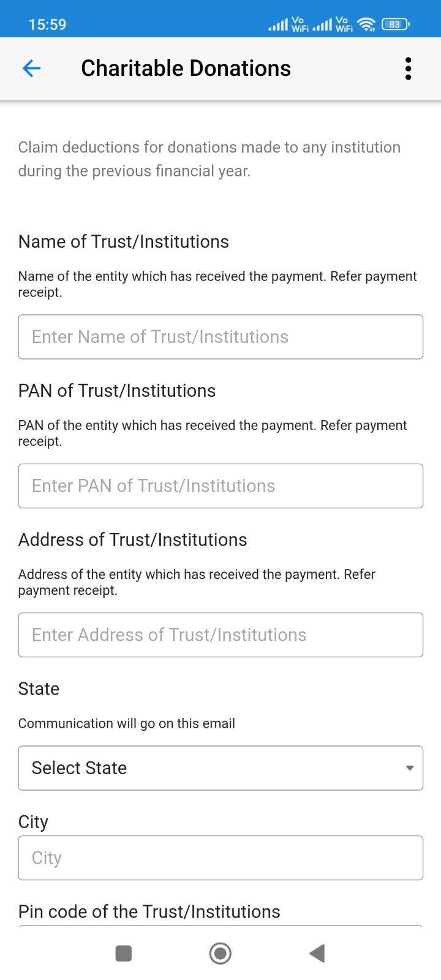The height and width of the screenshot is (980, 441).
Task: Tap the Charitable Donations page title
Action: pyautogui.click(x=186, y=69)
